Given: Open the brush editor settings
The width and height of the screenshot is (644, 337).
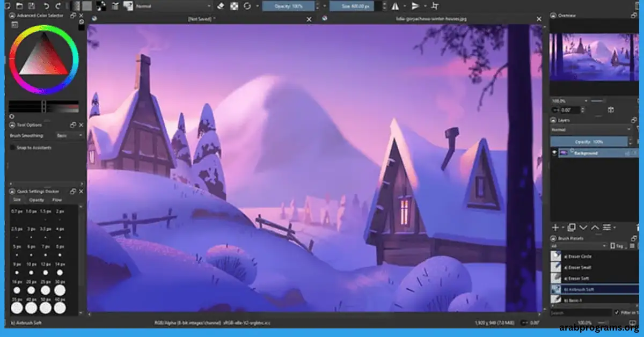Looking at the screenshot, I should (115, 6).
